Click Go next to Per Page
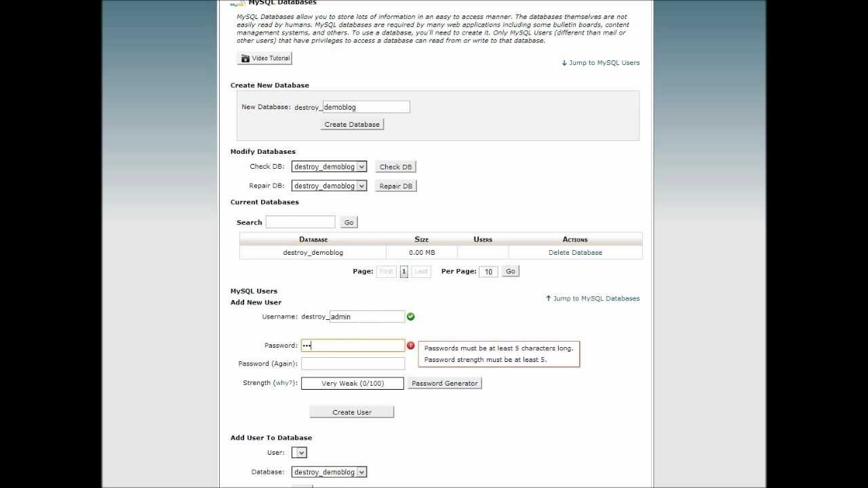The width and height of the screenshot is (868, 488). (x=511, y=271)
